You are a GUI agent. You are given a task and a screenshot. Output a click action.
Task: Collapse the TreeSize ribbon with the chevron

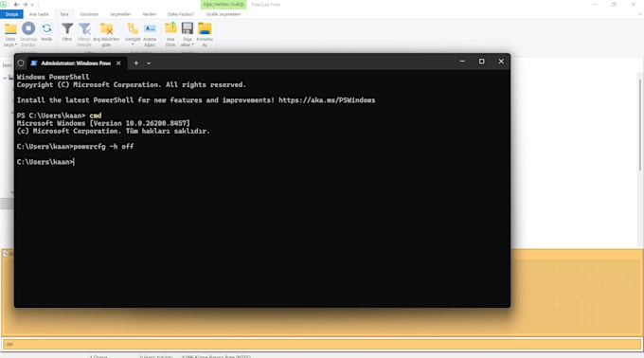coord(639,14)
